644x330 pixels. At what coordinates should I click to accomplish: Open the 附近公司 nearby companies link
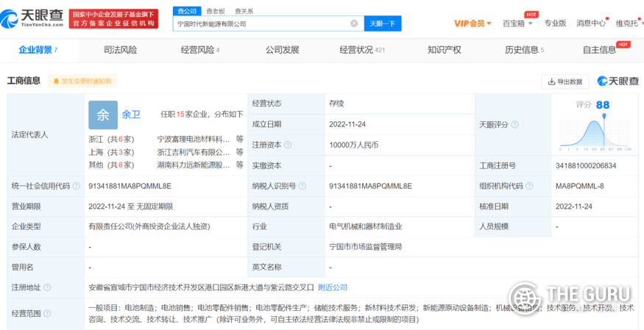(x=333, y=287)
